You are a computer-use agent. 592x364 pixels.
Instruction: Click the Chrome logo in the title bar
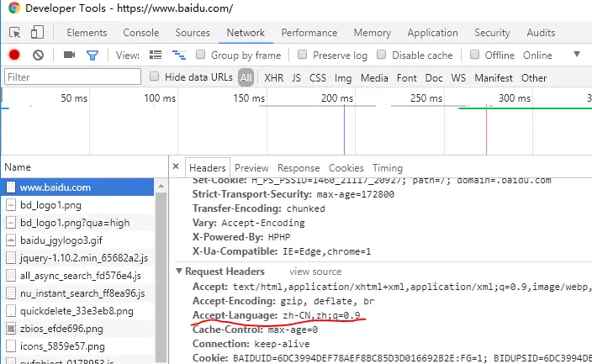[14, 8]
